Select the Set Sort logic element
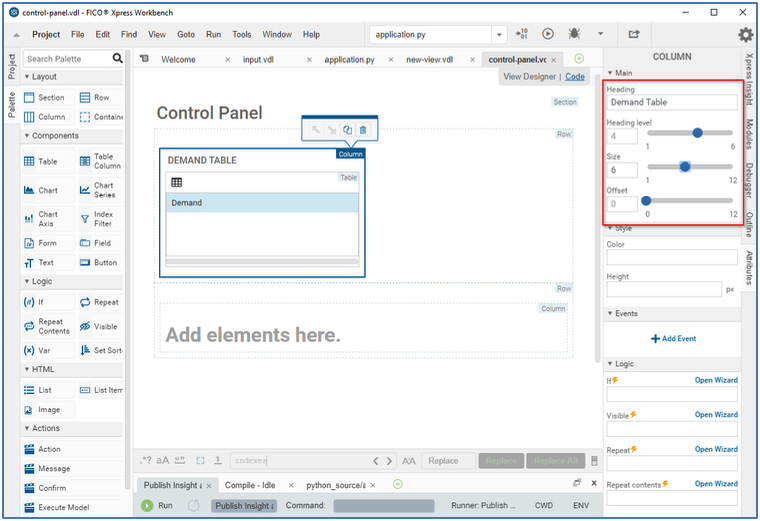760x521 pixels. click(x=100, y=350)
